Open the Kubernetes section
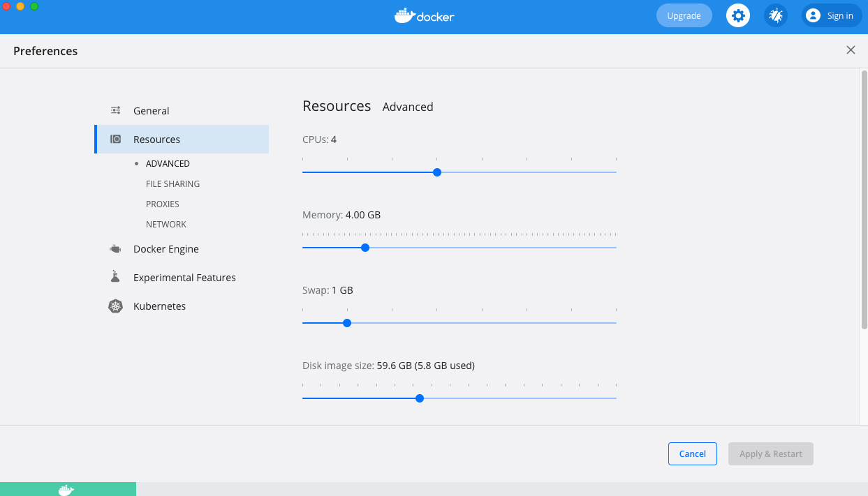Viewport: 868px width, 496px height. point(159,306)
